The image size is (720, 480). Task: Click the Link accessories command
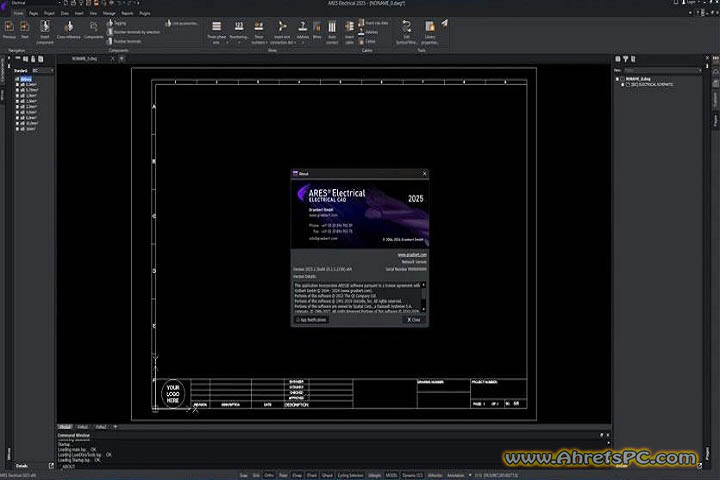point(181,23)
